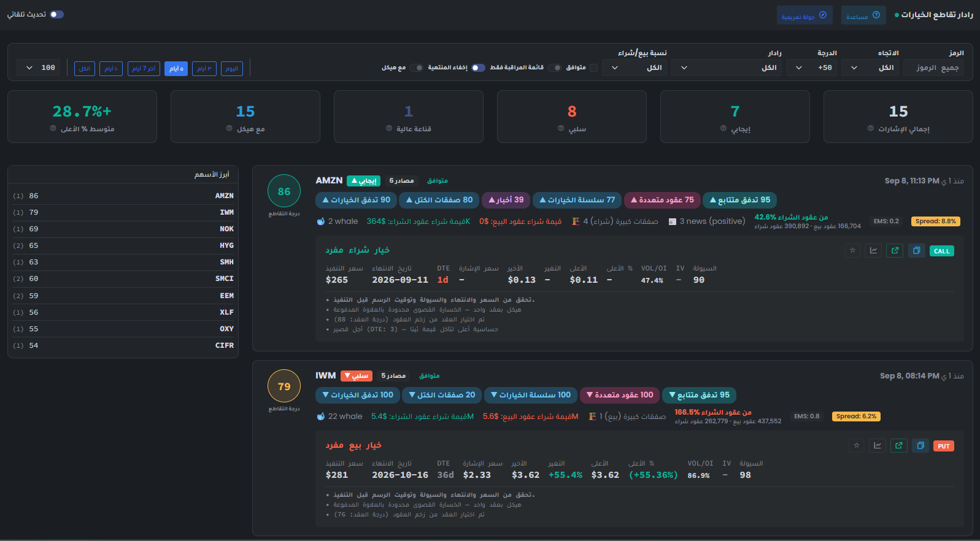Click info icon beside إيجابي stat
980x541 pixels.
(x=723, y=128)
